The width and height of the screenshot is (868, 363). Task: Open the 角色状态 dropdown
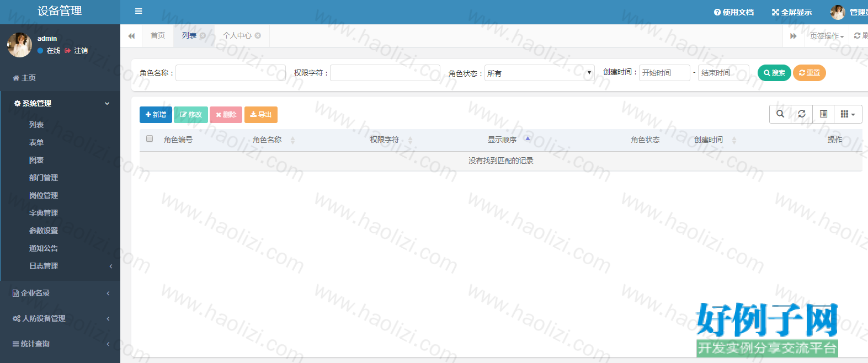coord(540,73)
